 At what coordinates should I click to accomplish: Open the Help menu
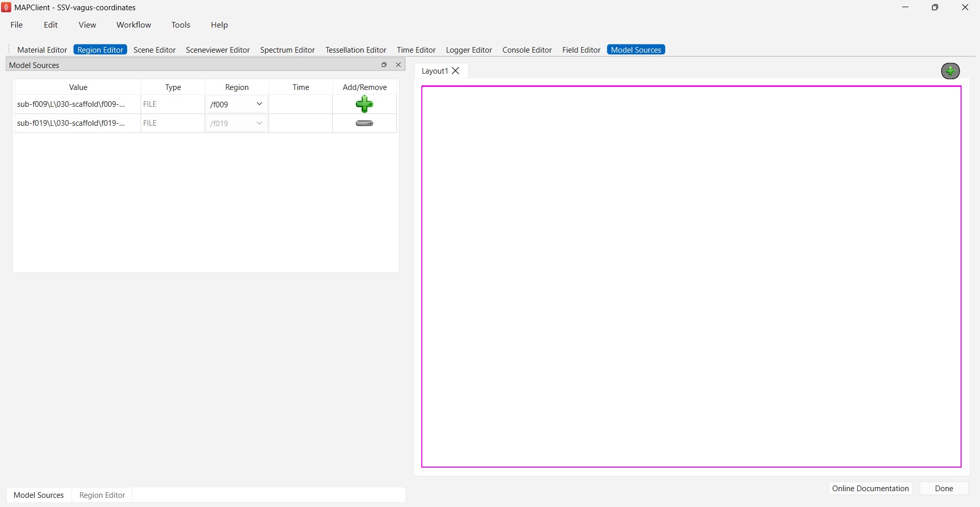pos(219,25)
